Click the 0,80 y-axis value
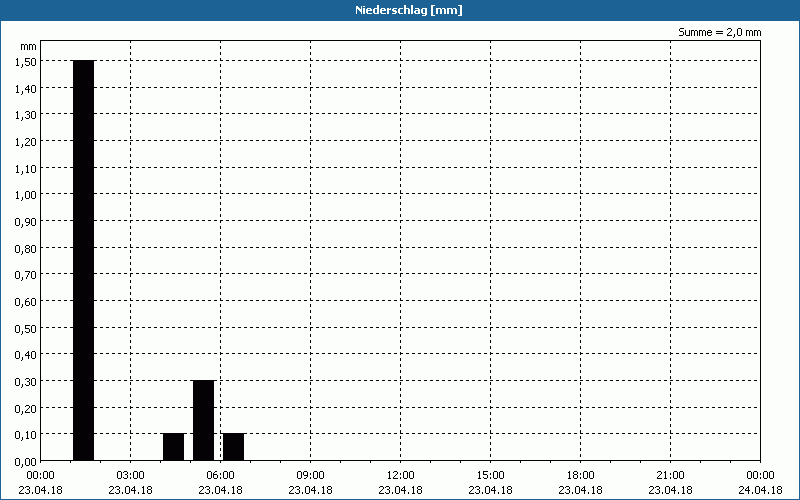Screen dimensions: 800x500 (26, 248)
